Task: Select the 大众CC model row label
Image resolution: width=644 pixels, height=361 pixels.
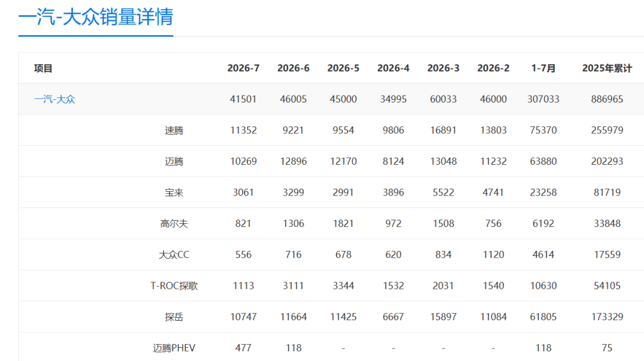Action: click(174, 255)
